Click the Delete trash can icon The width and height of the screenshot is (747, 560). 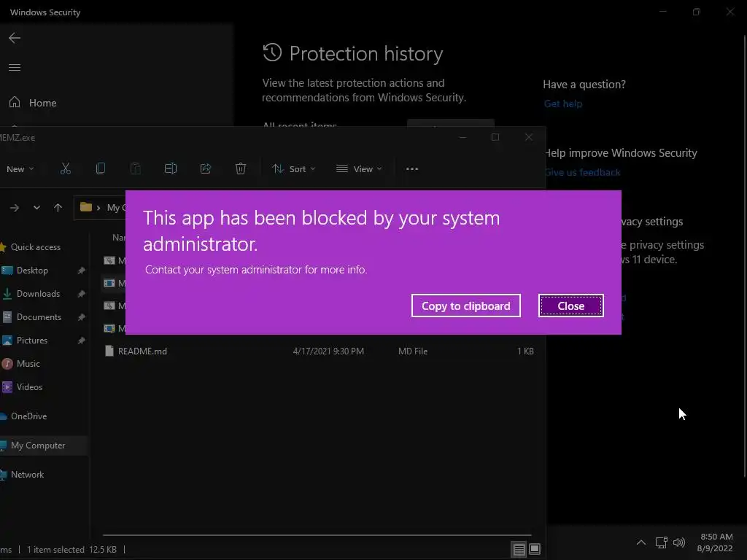pos(241,168)
